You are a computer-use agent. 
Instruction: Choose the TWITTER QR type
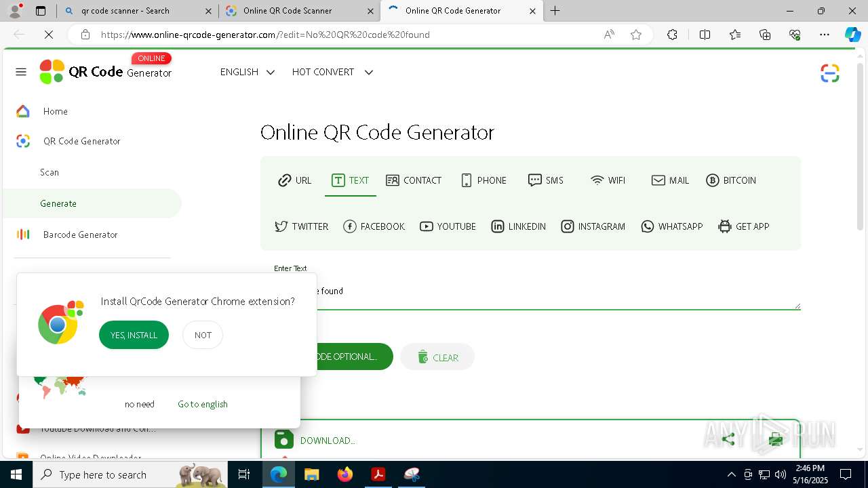301,226
